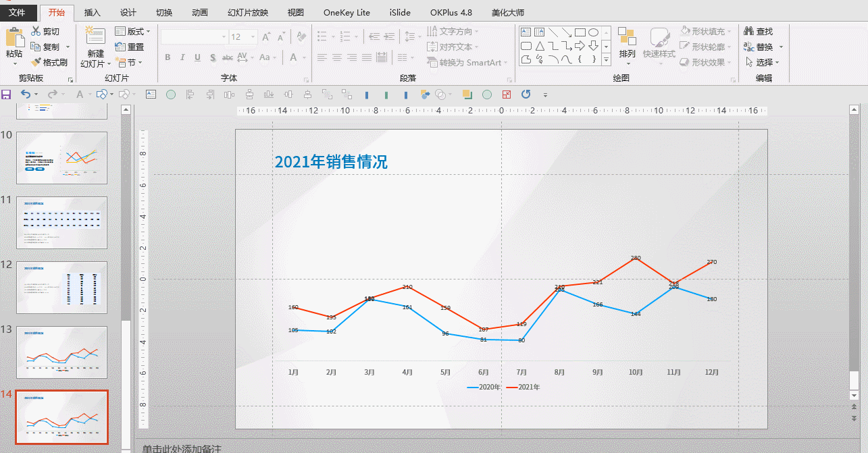Toggle Bold formatting
The width and height of the screenshot is (868, 453).
[x=168, y=57]
